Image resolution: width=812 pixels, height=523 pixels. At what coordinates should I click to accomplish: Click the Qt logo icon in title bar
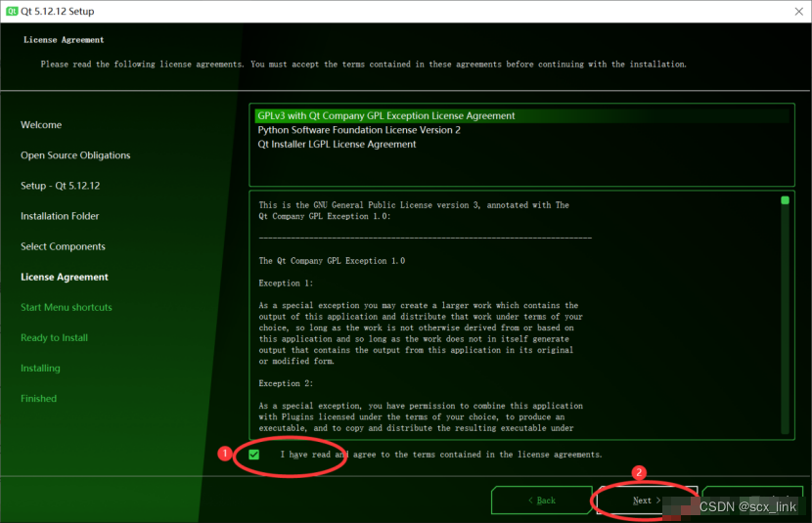(12, 11)
